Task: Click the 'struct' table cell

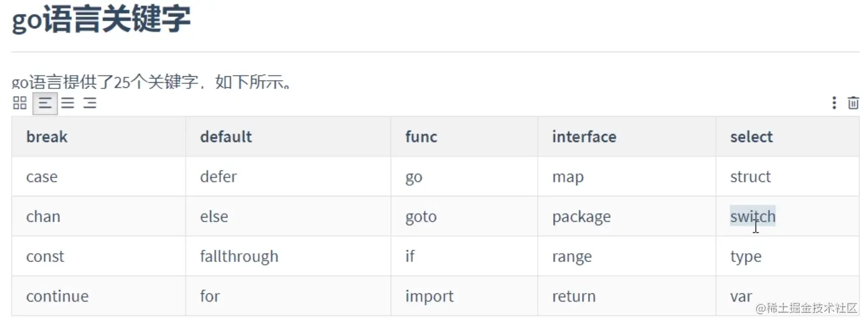Action: coord(750,177)
